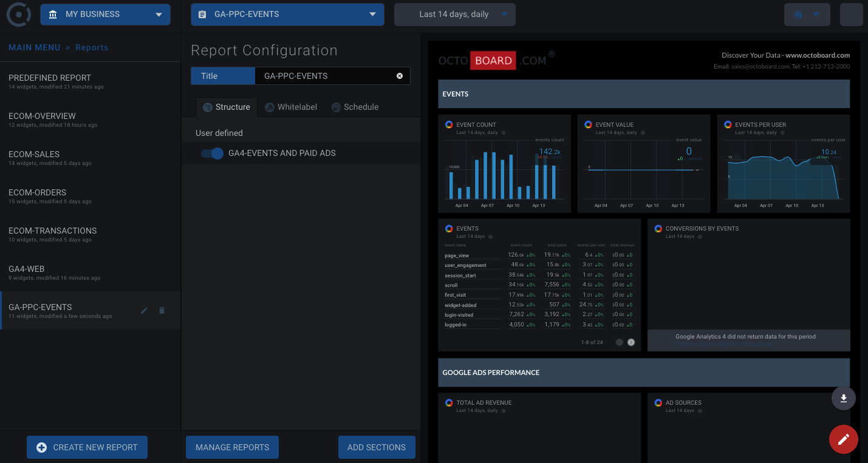Click the delete trash icon for GA-PPC-EVENTS
Image resolution: width=868 pixels, height=463 pixels.
click(162, 311)
